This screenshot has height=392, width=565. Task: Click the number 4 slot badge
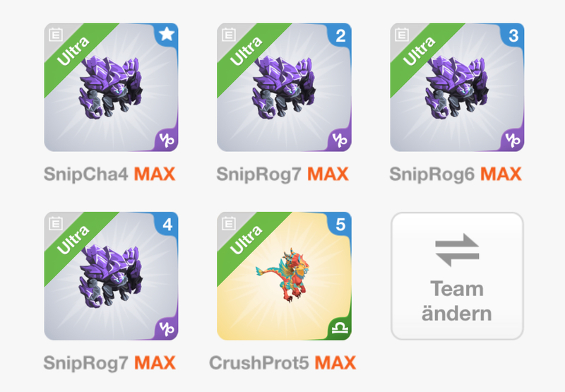click(x=167, y=225)
